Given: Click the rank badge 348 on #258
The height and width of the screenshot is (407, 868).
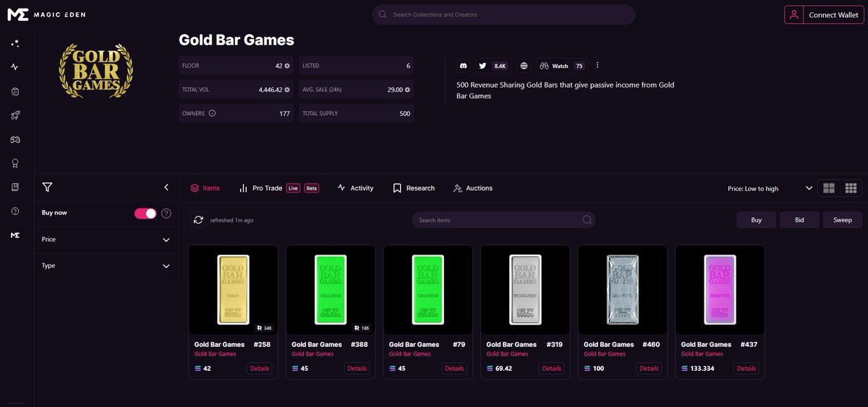Looking at the screenshot, I should coord(263,328).
